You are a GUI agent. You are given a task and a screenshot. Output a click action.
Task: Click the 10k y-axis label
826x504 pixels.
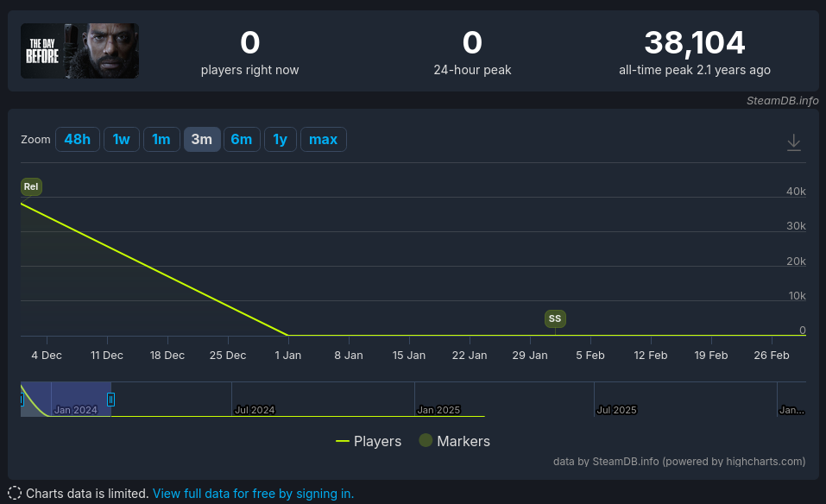tap(797, 295)
